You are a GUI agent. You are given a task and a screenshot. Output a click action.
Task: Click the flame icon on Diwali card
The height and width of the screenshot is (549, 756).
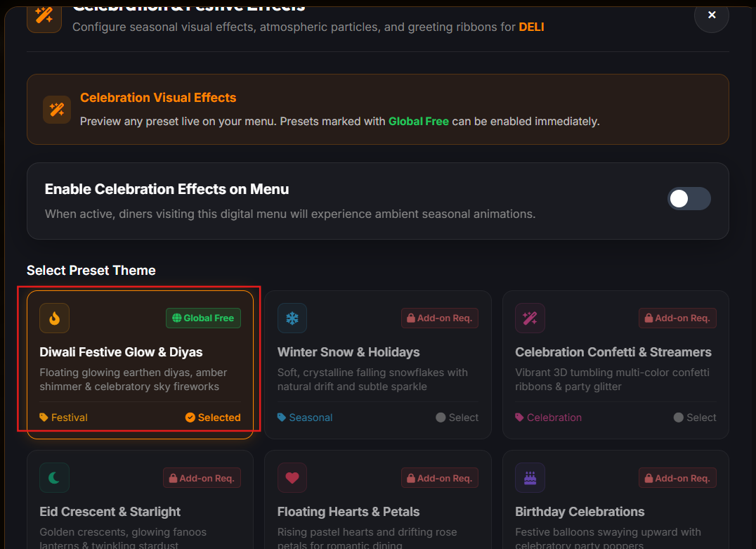pyautogui.click(x=55, y=318)
